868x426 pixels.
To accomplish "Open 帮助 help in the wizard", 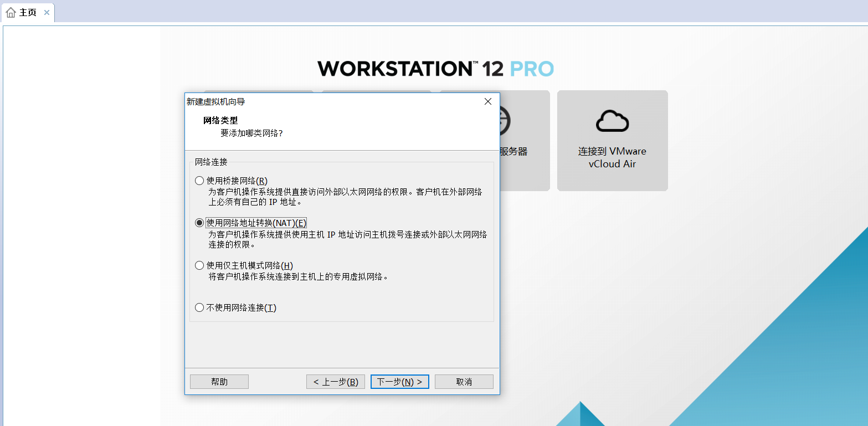I will 219,382.
